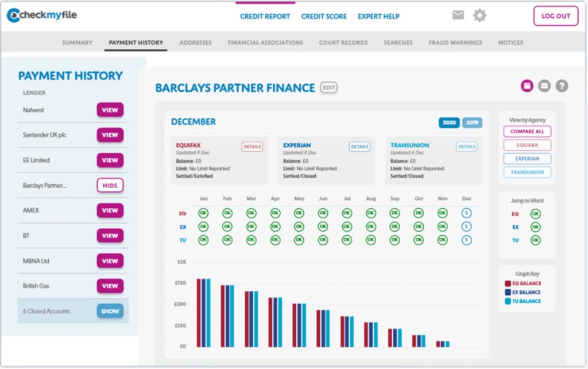Open Credit Score top menu

pos(324,17)
